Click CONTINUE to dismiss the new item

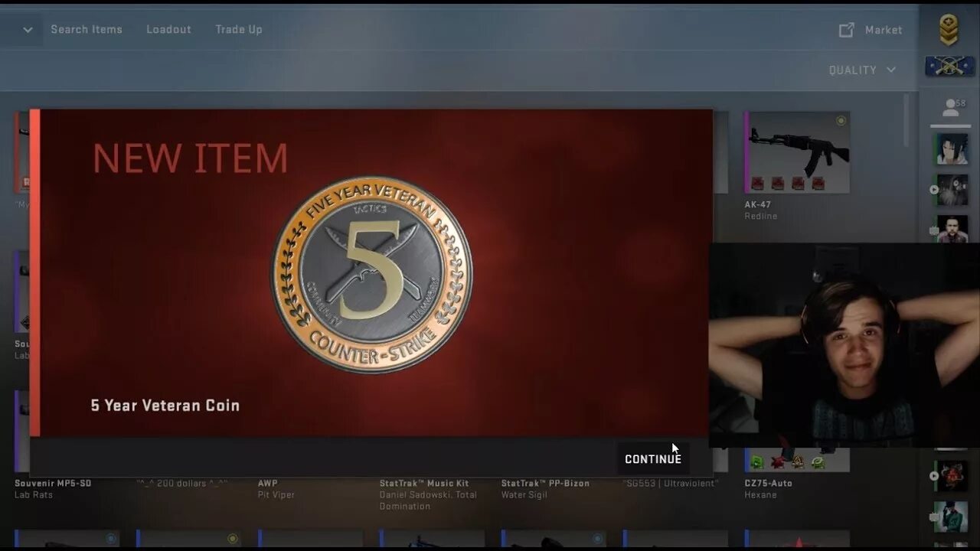[x=653, y=459]
